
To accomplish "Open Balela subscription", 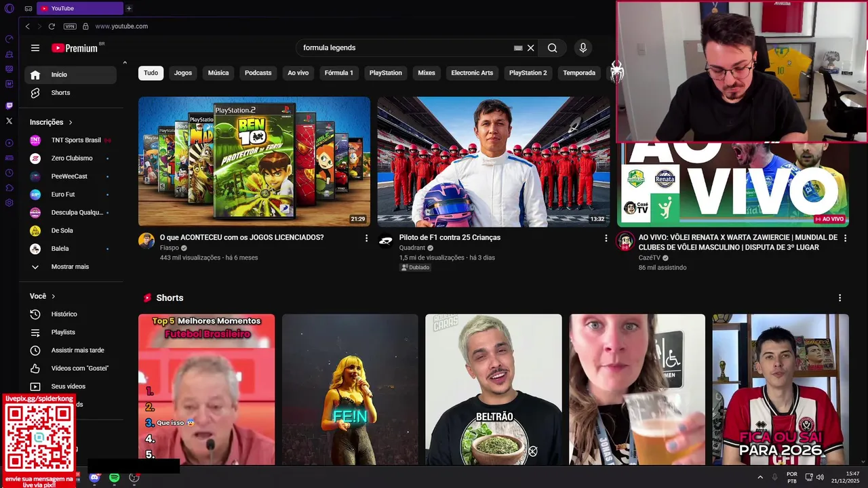I will (x=71, y=249).
